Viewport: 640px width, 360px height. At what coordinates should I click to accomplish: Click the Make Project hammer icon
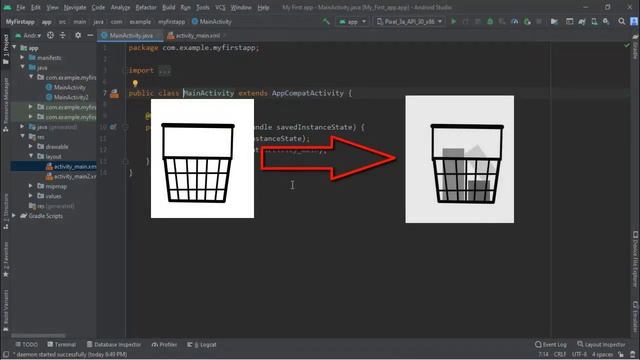(x=326, y=21)
